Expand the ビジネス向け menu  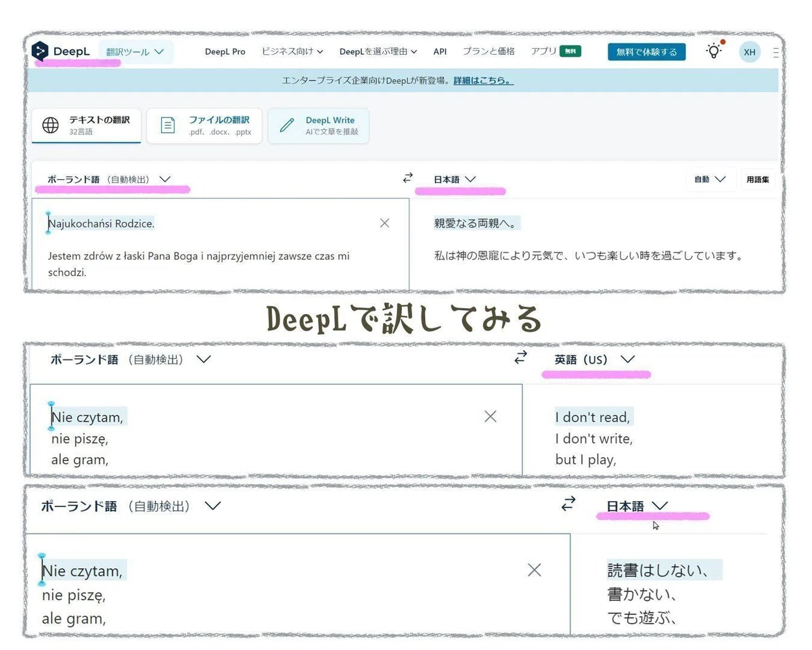[x=292, y=51]
